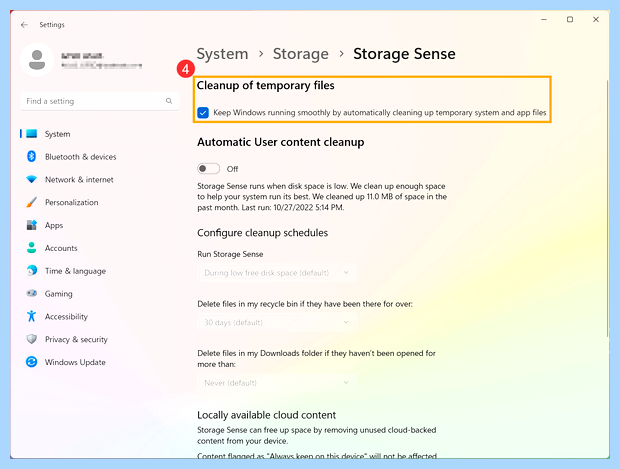Uncheck the temporary files cleanup checkbox

click(203, 113)
